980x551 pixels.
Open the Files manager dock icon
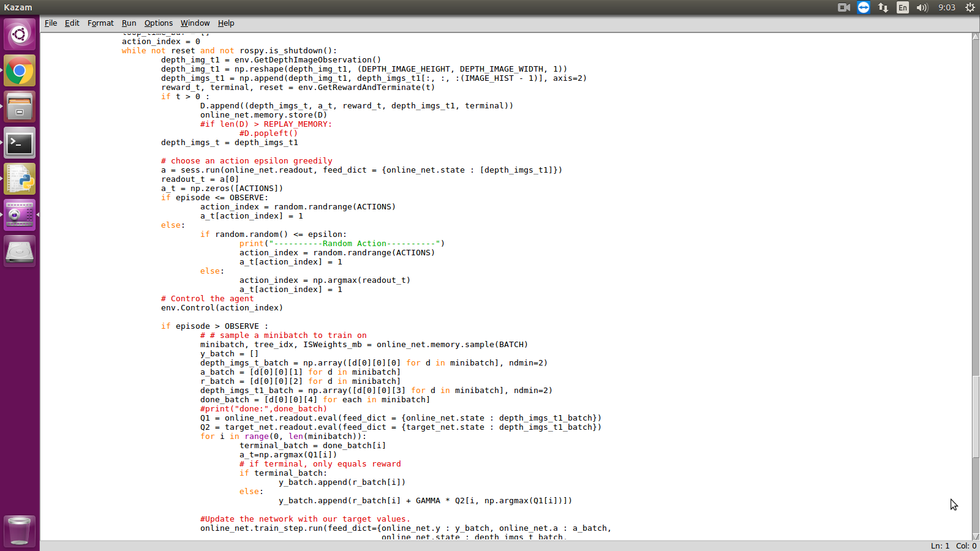pyautogui.click(x=20, y=107)
